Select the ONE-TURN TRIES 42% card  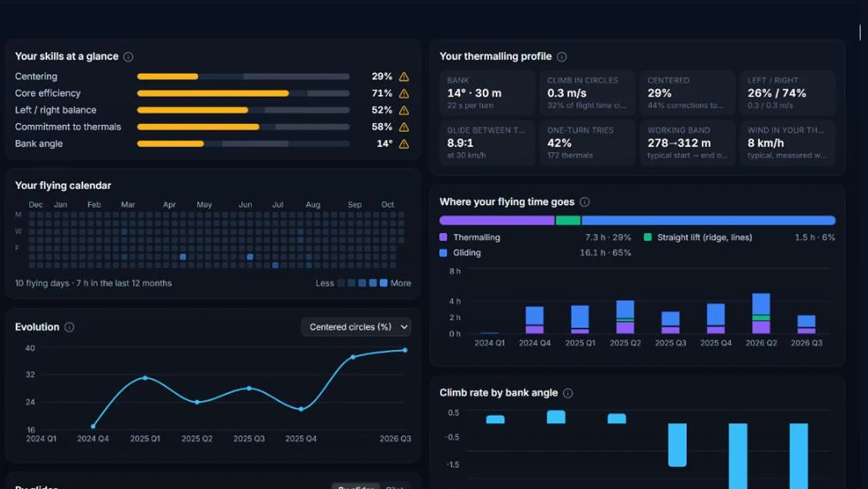click(x=587, y=143)
